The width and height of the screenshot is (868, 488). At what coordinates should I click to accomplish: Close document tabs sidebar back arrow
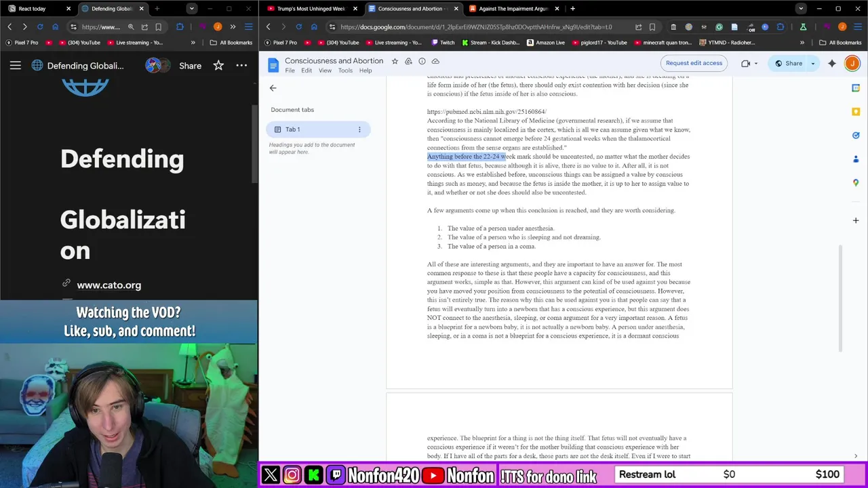(x=273, y=88)
